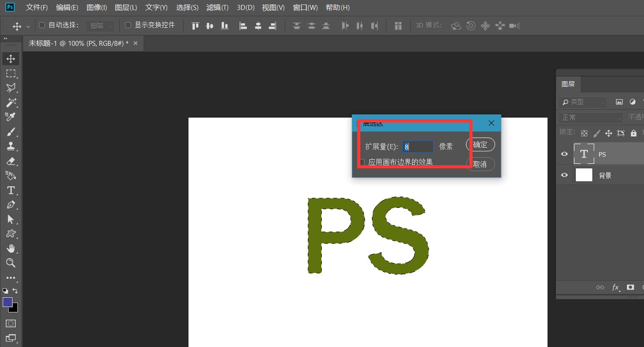
Task: Open the 选择(S) menu
Action: pos(188,8)
